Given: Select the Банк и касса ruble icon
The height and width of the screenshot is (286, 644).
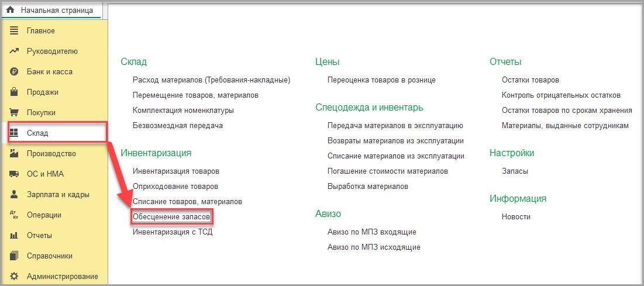Looking at the screenshot, I should pyautogui.click(x=15, y=71).
